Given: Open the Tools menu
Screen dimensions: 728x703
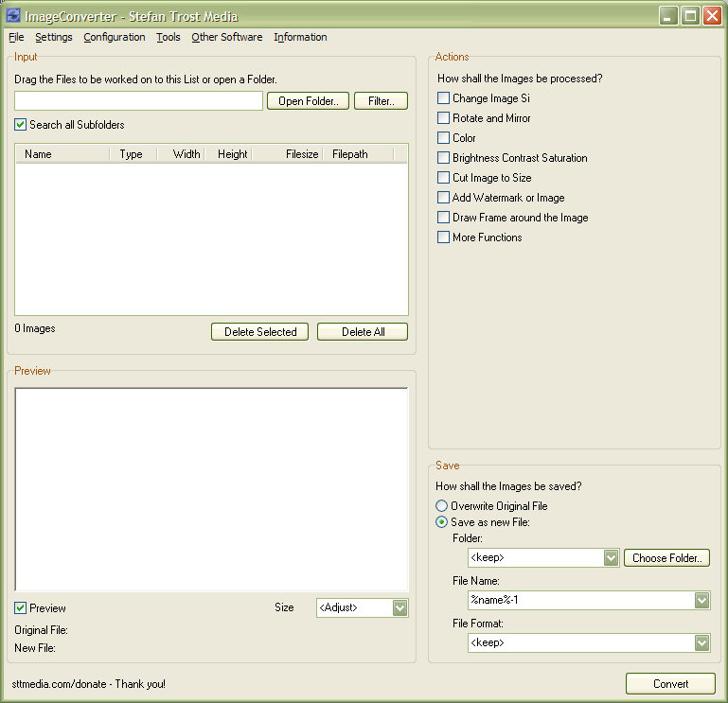Looking at the screenshot, I should click(x=169, y=38).
